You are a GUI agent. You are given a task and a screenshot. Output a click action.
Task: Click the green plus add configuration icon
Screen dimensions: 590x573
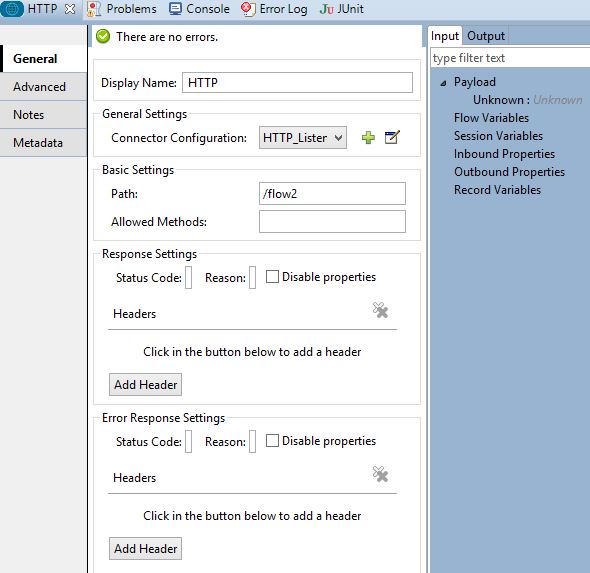pos(368,138)
